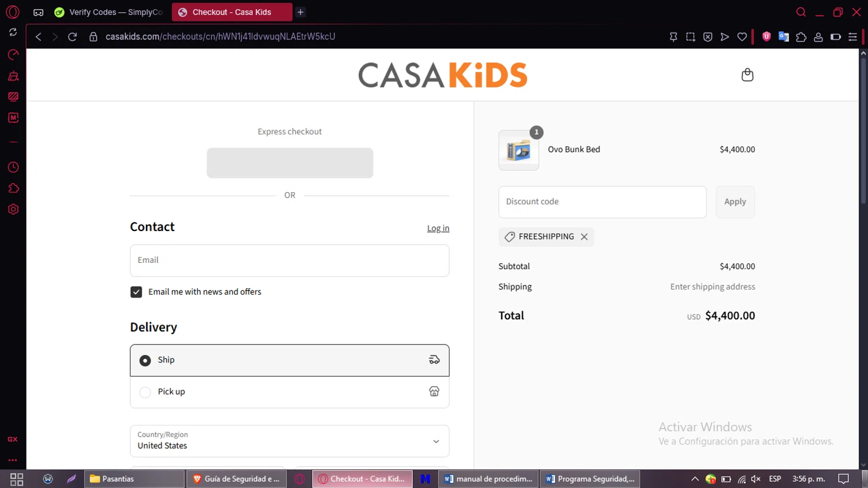Open Pasantías folder in taskbar
Viewport: 868px width, 488px height.
[x=134, y=479]
